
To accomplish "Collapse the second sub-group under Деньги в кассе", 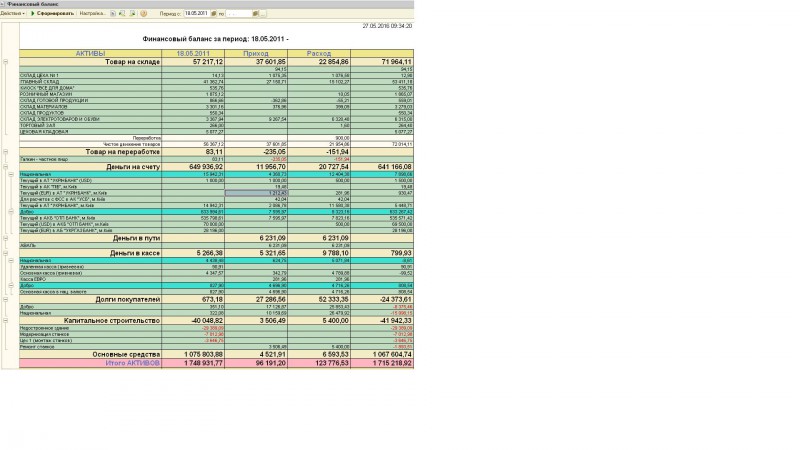I will pos(11,285).
